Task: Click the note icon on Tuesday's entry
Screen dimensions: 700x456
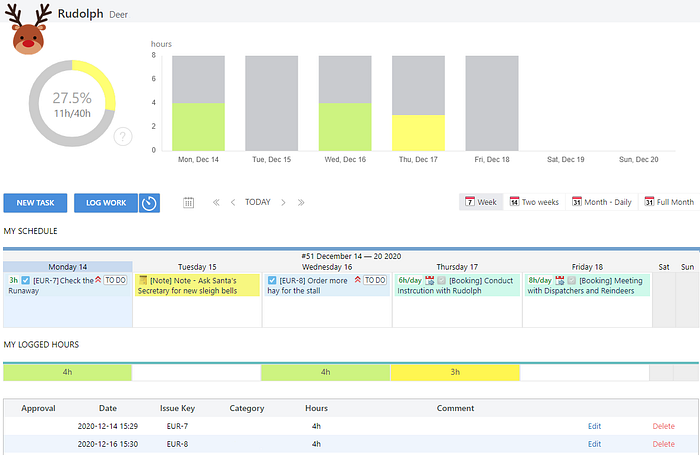Action: (143, 280)
